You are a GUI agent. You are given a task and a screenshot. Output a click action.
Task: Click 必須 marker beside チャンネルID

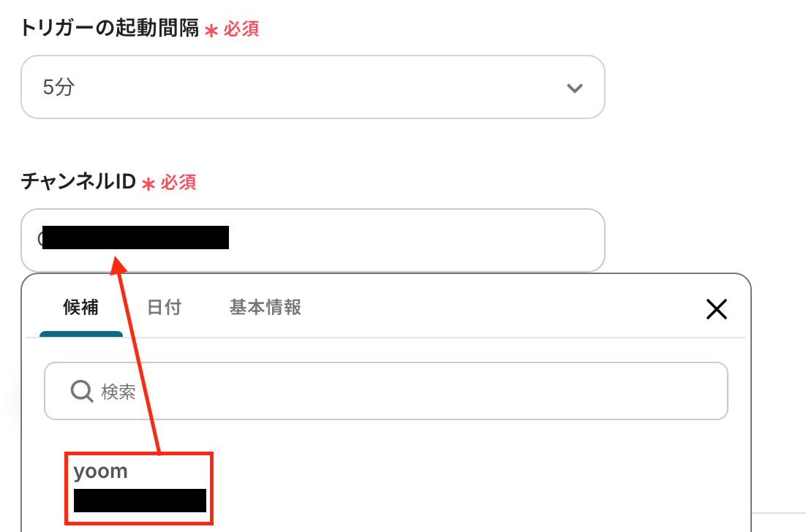click(178, 182)
